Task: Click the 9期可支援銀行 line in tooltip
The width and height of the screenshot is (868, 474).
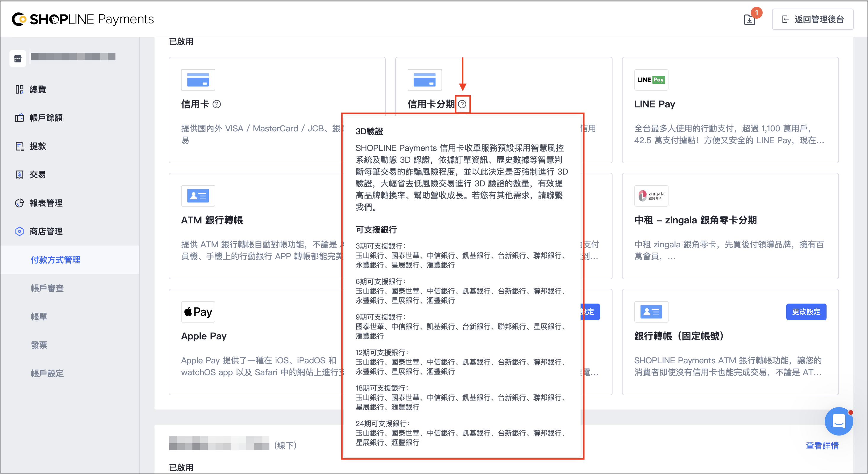Action: tap(381, 317)
